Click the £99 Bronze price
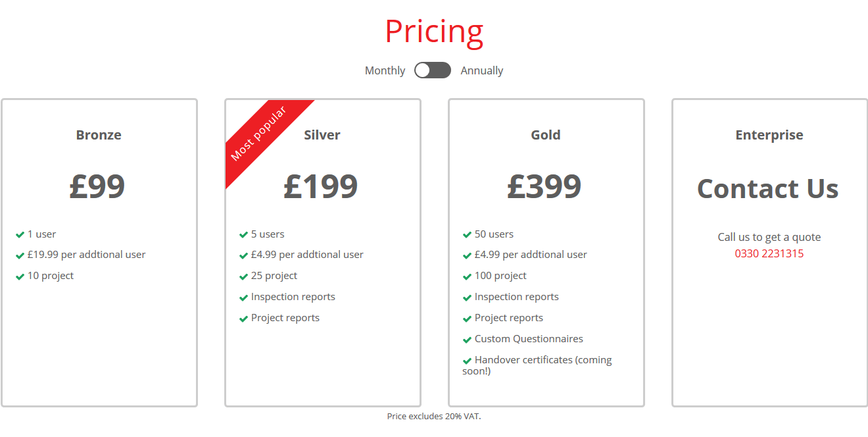The image size is (868, 437). coord(97,187)
